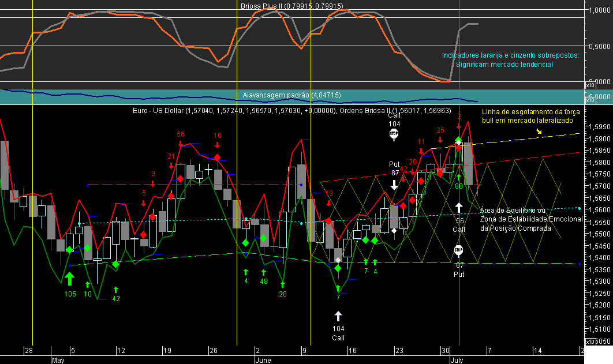
Task: Click date 30 on the time axis
Action: point(446,350)
